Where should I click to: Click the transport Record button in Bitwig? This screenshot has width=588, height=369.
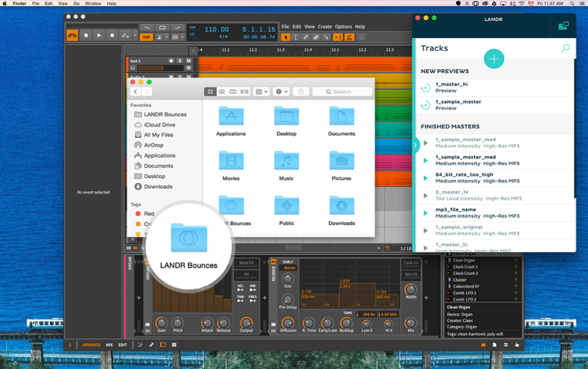(112, 36)
